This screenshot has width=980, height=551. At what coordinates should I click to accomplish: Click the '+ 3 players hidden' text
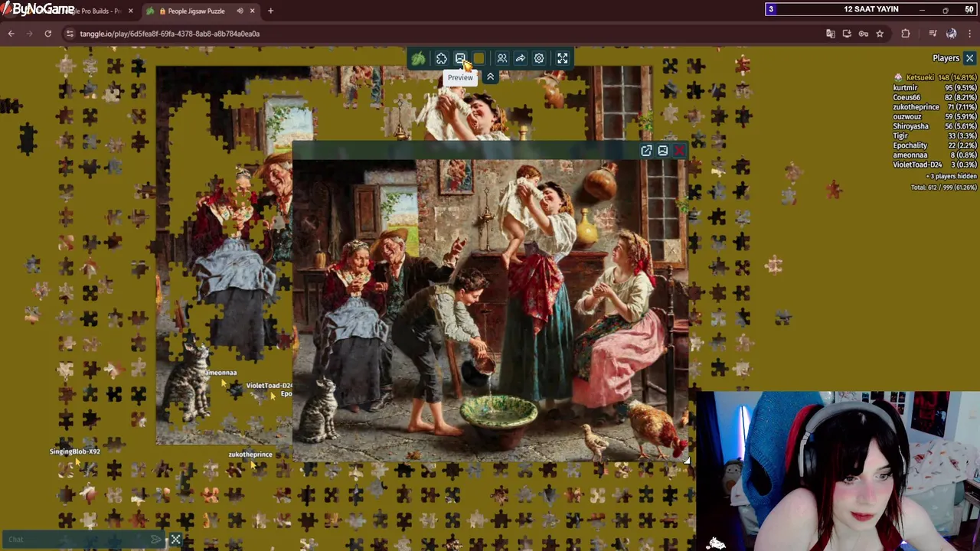point(951,176)
